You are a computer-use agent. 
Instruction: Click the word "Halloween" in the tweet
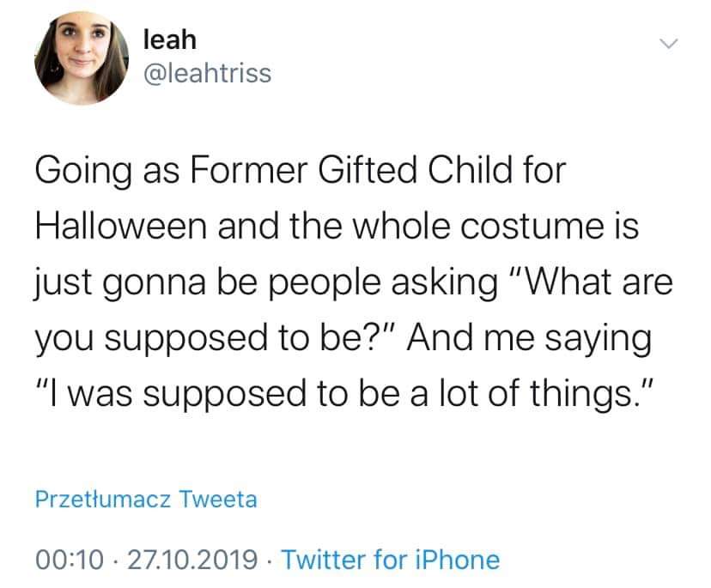(x=121, y=226)
